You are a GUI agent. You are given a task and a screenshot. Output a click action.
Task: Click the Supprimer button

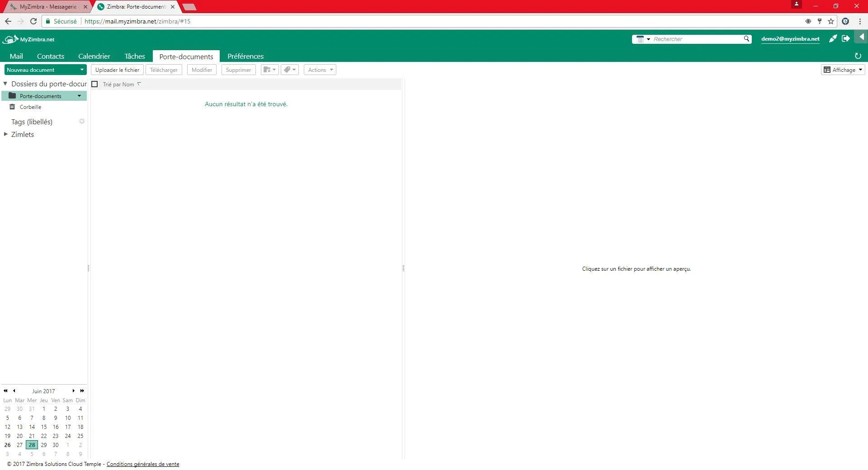(x=238, y=70)
